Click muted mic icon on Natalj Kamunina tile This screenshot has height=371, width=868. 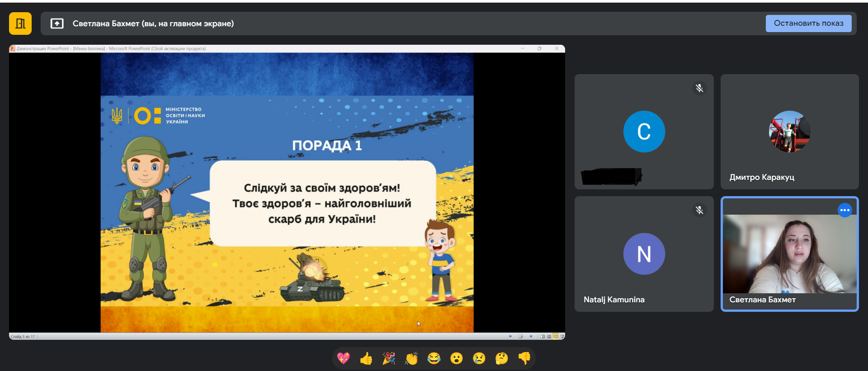pyautogui.click(x=699, y=210)
